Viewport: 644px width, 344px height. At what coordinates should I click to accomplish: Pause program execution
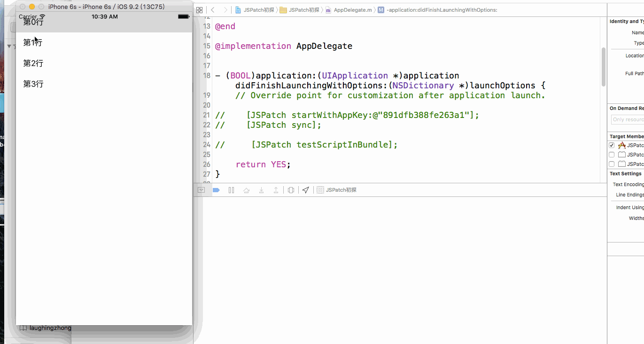tap(231, 190)
